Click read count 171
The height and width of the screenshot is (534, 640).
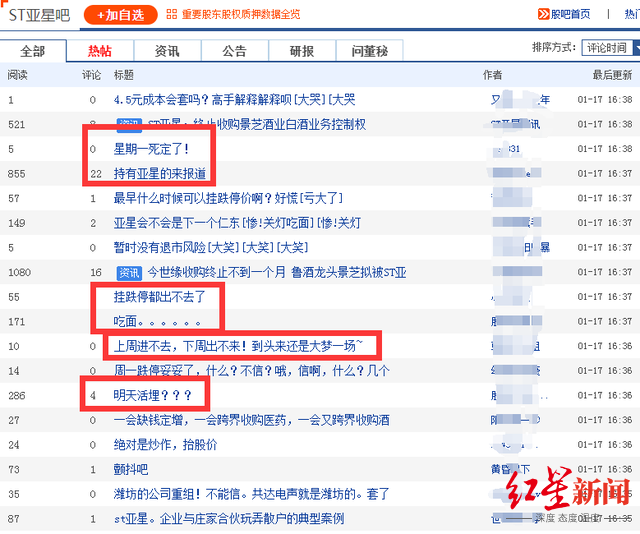point(16,322)
